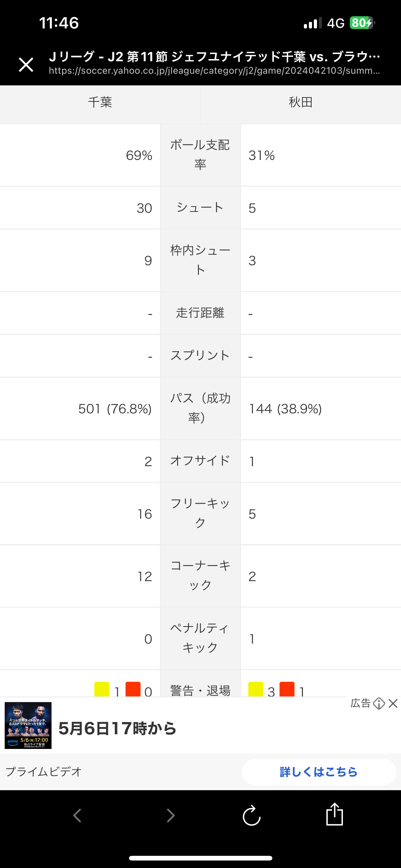Open the share sheet icon
Viewport: 401px width, 868px height.
click(x=334, y=815)
